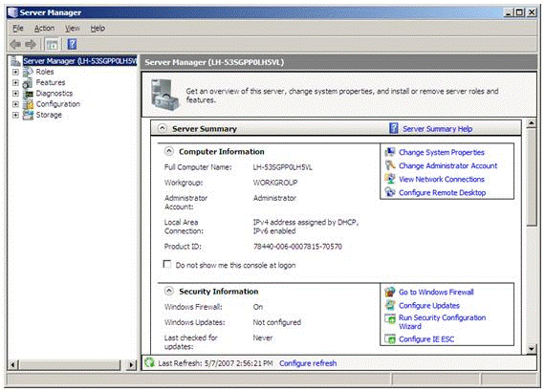Click the Diagnostics tree icon
Screen dimensions: 545x392
[28, 94]
